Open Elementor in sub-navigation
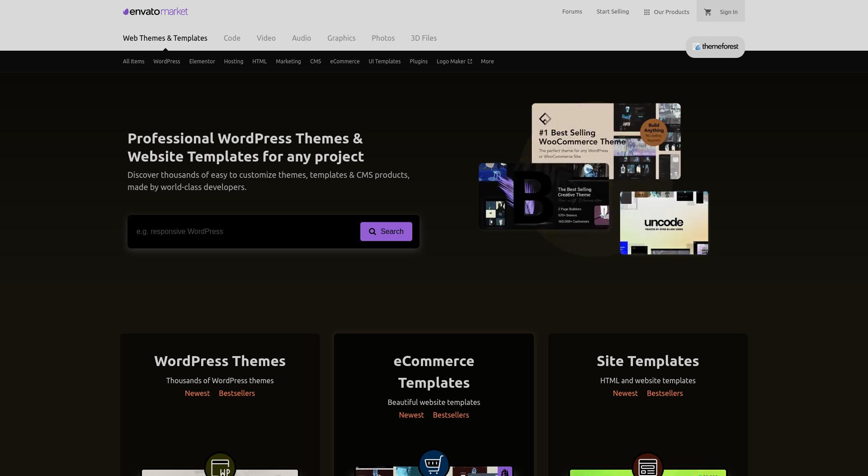 [x=202, y=62]
